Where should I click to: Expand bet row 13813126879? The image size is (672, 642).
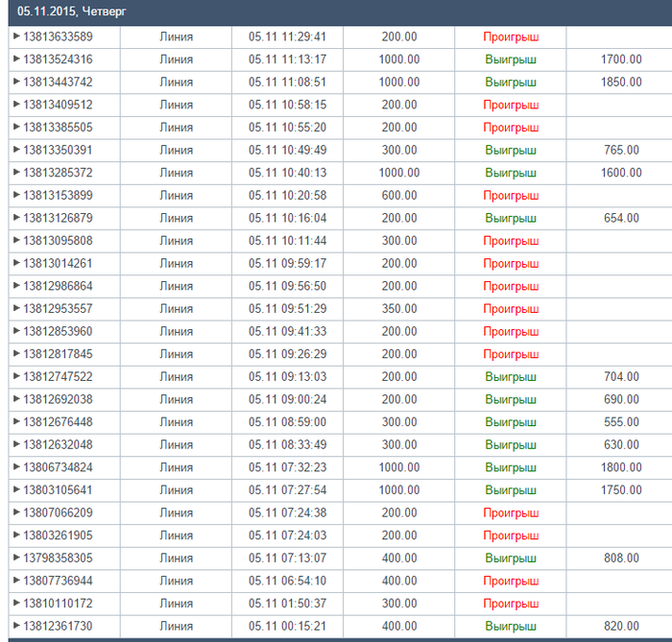click(x=16, y=218)
